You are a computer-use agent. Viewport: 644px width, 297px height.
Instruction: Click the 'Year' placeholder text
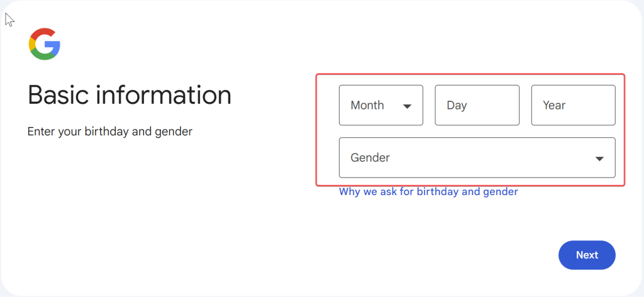coord(554,105)
